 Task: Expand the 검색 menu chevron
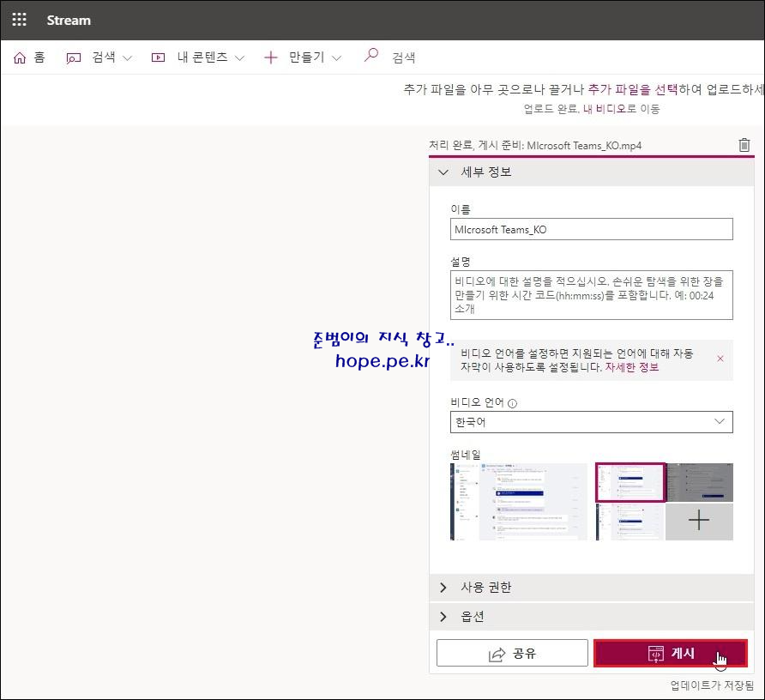[127, 58]
